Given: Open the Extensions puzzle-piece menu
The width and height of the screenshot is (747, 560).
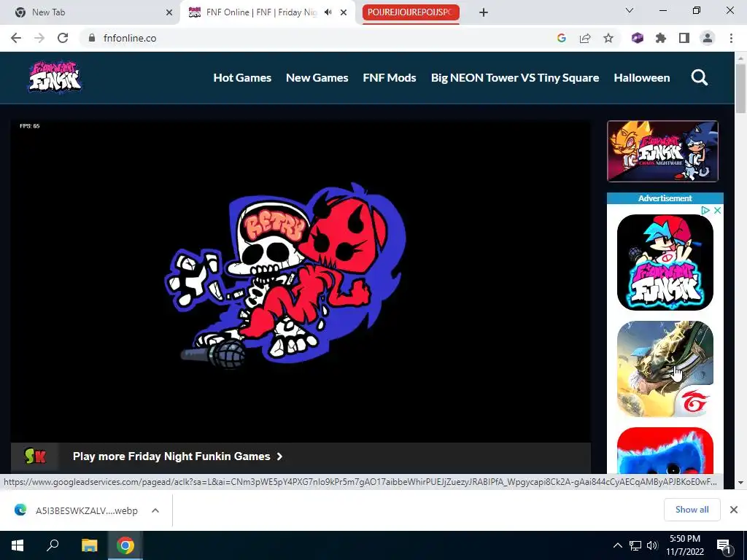Looking at the screenshot, I should [661, 38].
